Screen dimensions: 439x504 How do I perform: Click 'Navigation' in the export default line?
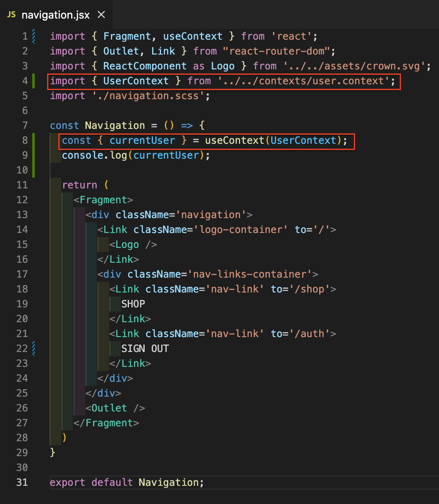(x=169, y=483)
